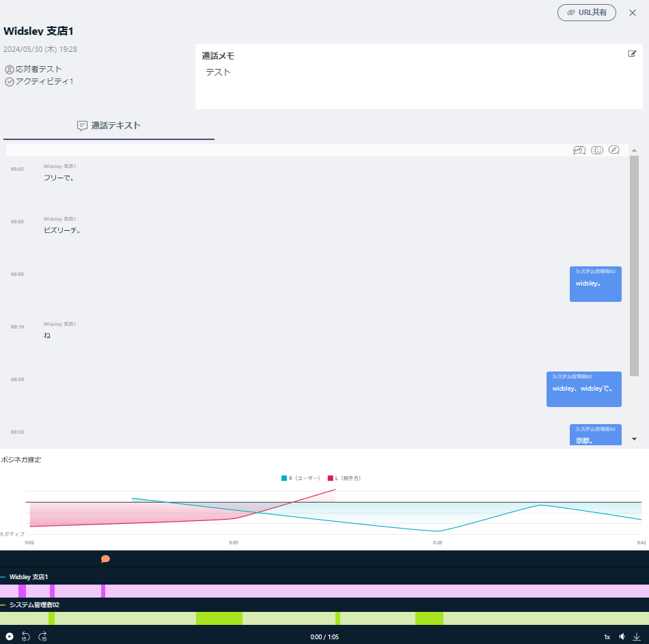Toggle the L（相手方） legend series
This screenshot has width=649, height=644.
tap(344, 478)
